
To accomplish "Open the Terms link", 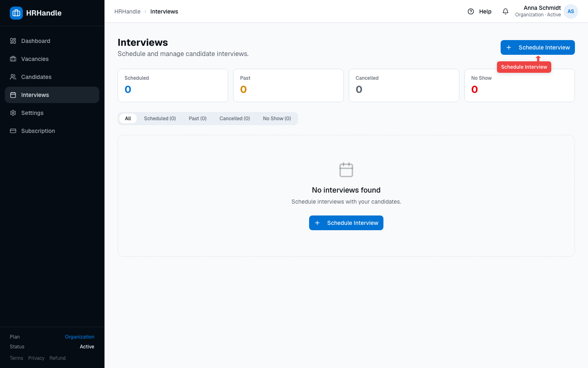I will [x=16, y=358].
